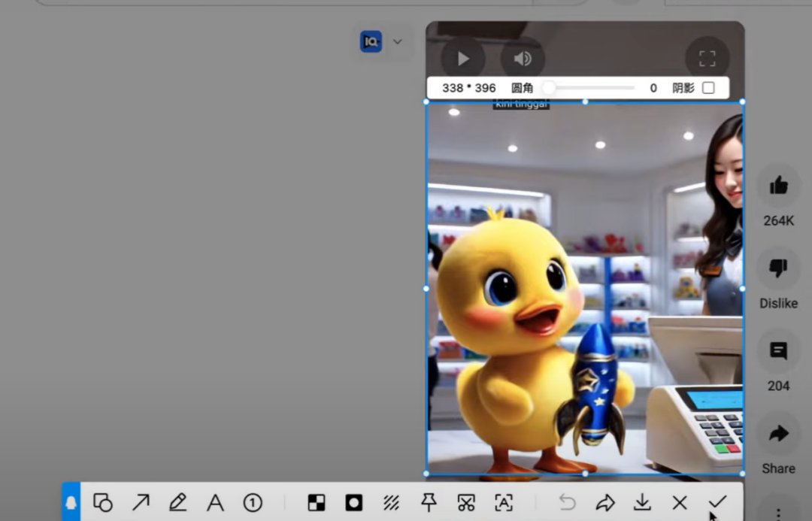The width and height of the screenshot is (812, 521).
Task: Click the Share button
Action: tap(778, 434)
